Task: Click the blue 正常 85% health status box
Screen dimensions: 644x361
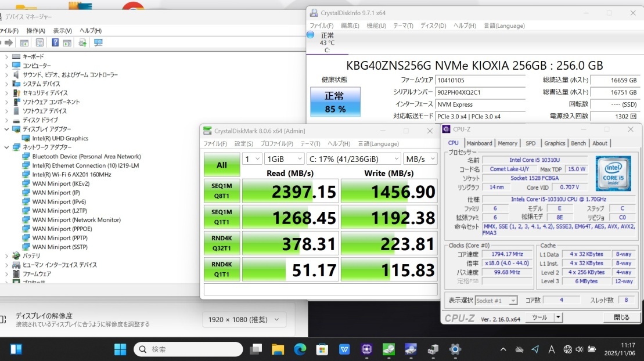Action: point(335,102)
